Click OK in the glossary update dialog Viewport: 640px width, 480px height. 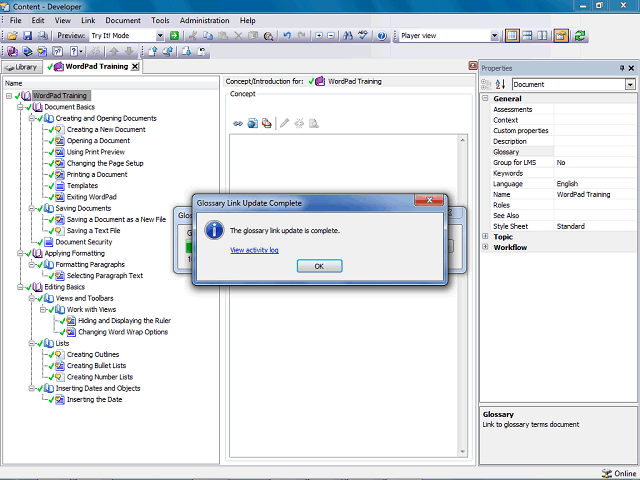[x=320, y=266]
